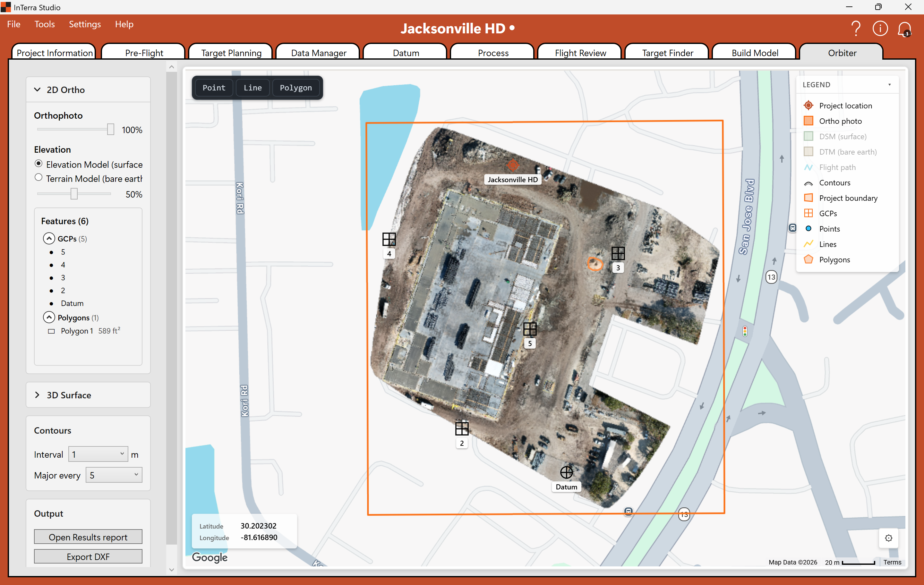Click the traffic light icon on map
This screenshot has height=585, width=924.
[744, 331]
